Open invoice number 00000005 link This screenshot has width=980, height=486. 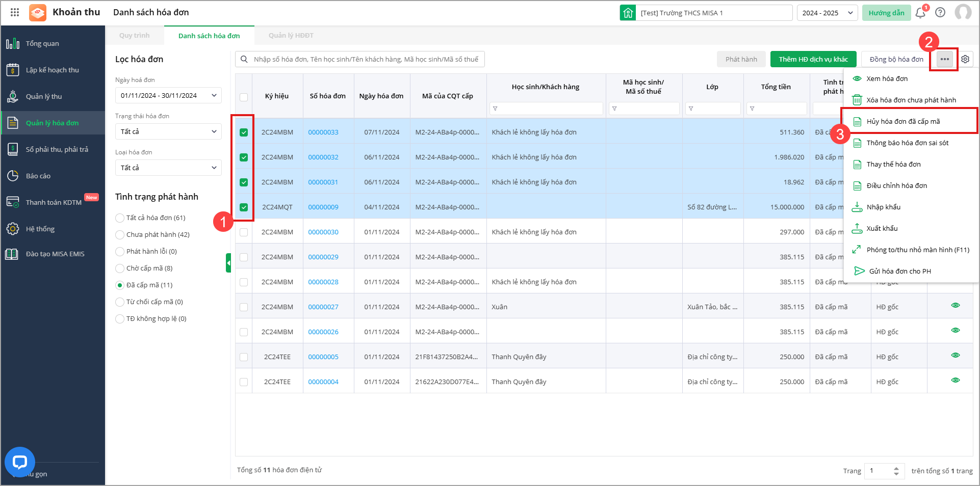pyautogui.click(x=323, y=357)
